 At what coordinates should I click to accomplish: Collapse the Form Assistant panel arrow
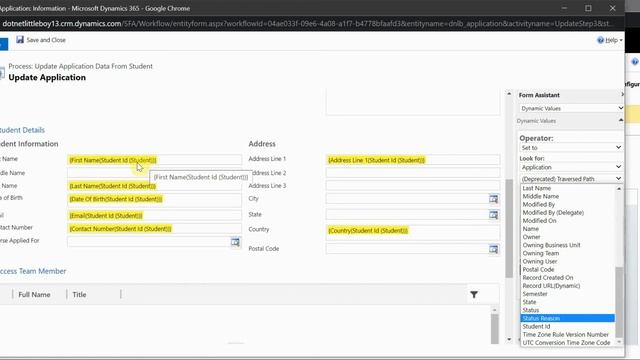tap(622, 95)
